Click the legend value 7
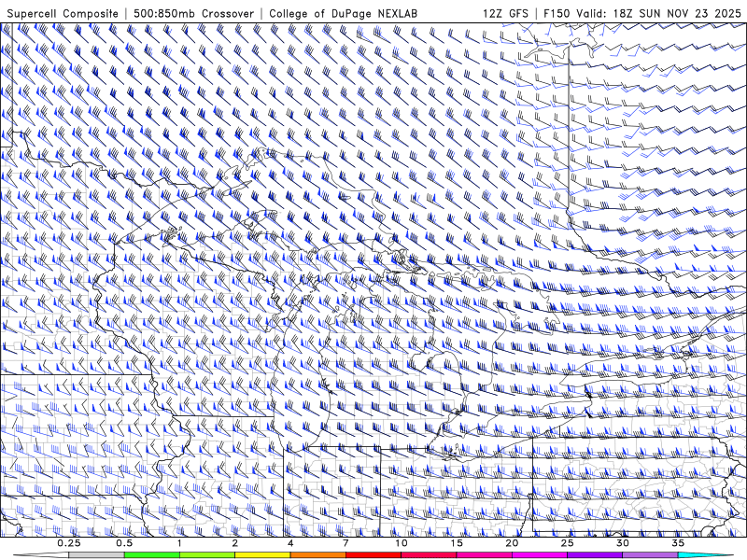The image size is (747, 560). pyautogui.click(x=345, y=543)
